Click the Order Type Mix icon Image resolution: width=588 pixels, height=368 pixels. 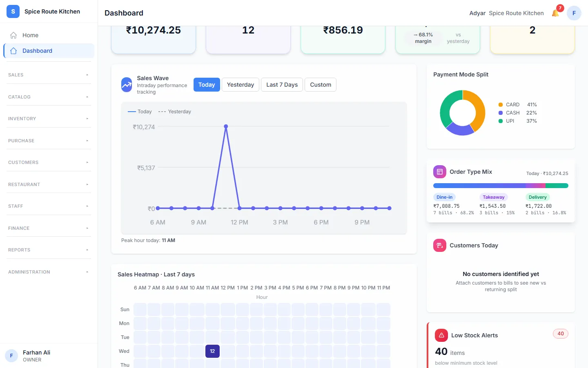pos(440,172)
